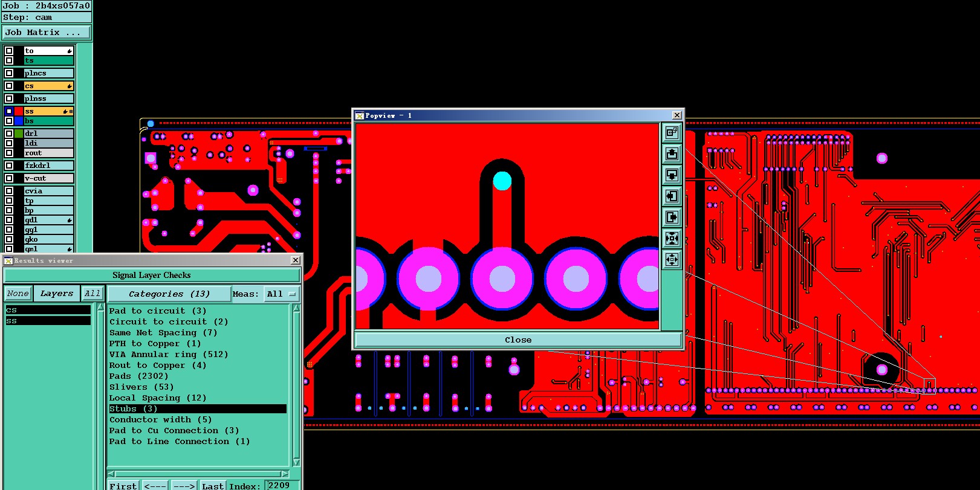Go to the Last result

[x=213, y=485]
